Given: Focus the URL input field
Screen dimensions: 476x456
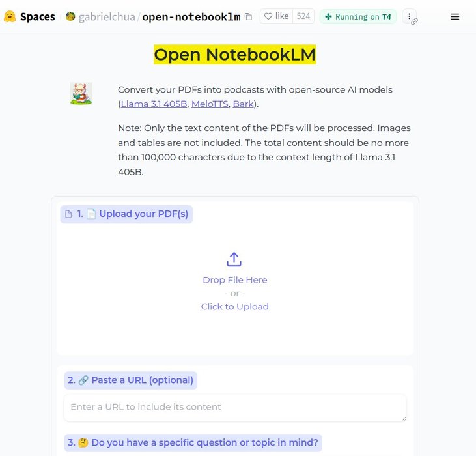Looking at the screenshot, I should click(x=235, y=408).
